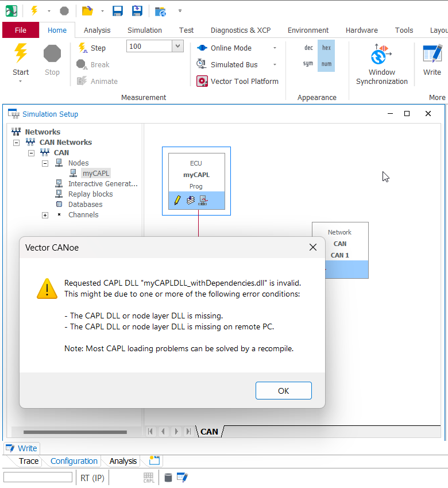Toggle dec number display

click(308, 48)
